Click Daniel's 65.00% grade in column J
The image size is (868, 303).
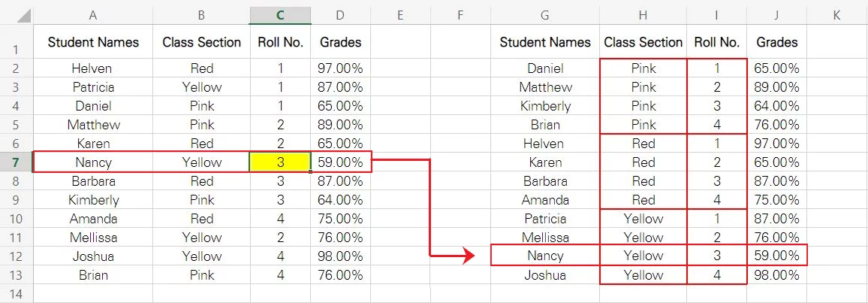pos(776,68)
